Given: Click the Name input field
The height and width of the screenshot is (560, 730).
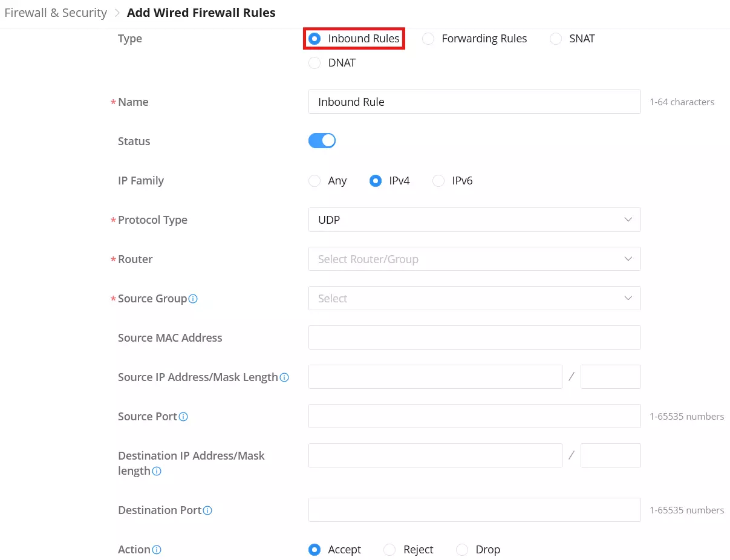Looking at the screenshot, I should [x=474, y=102].
